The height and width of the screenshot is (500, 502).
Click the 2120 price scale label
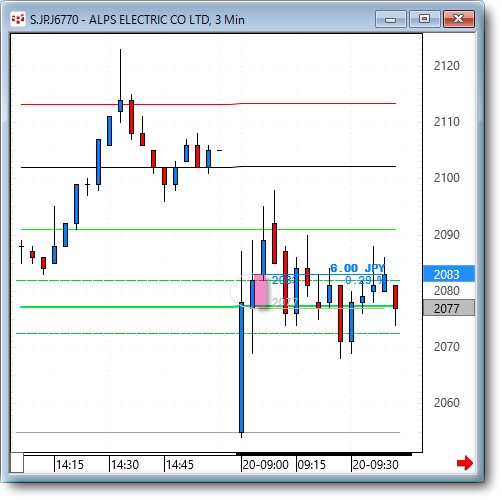446,66
